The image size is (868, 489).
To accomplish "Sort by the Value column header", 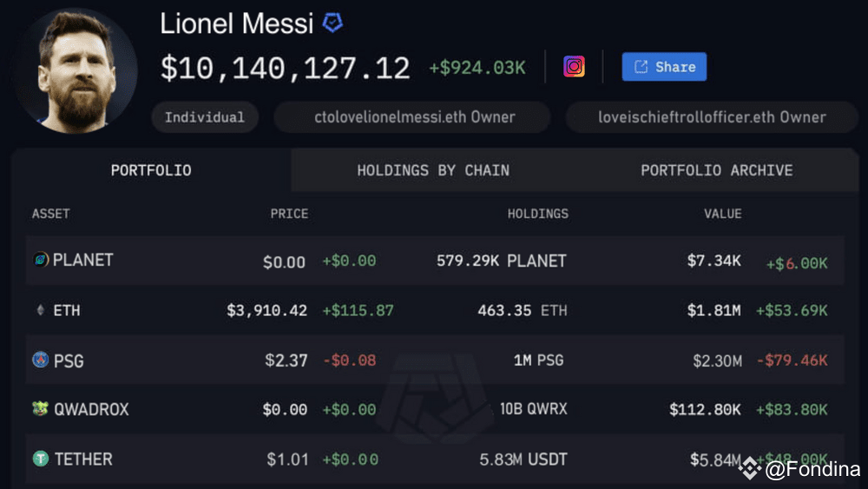I will click(722, 214).
